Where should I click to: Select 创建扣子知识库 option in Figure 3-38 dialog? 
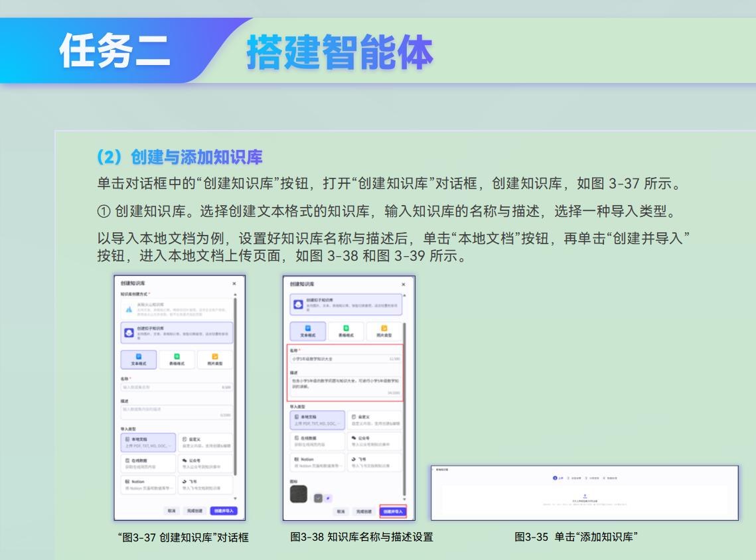click(x=346, y=305)
